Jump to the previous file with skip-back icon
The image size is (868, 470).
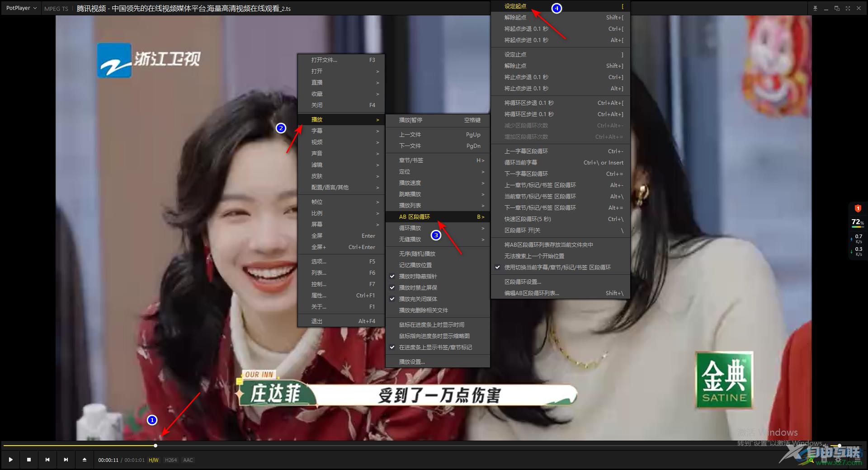47,460
